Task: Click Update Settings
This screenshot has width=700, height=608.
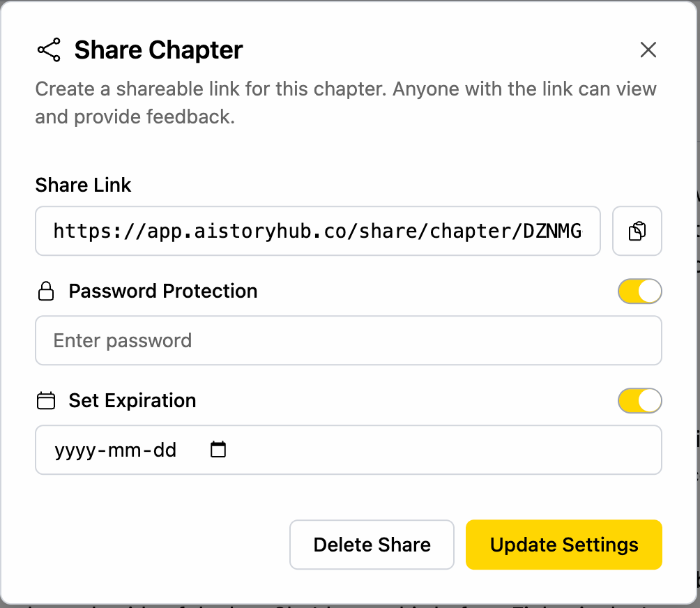Action: coord(563,545)
